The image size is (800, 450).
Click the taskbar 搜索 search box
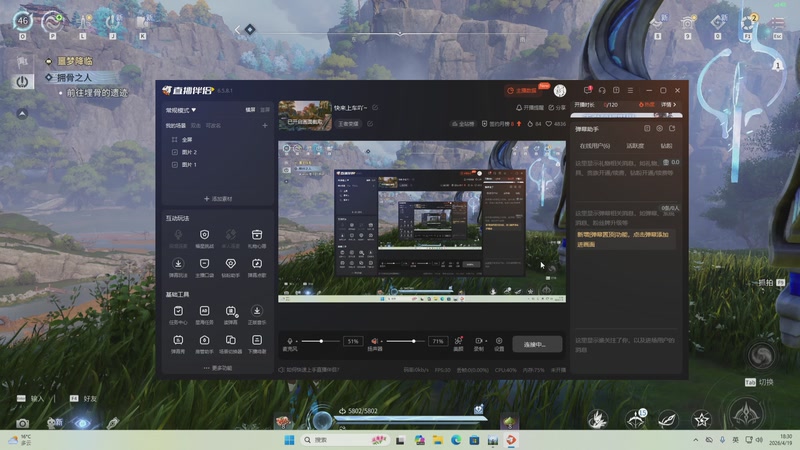click(x=345, y=440)
